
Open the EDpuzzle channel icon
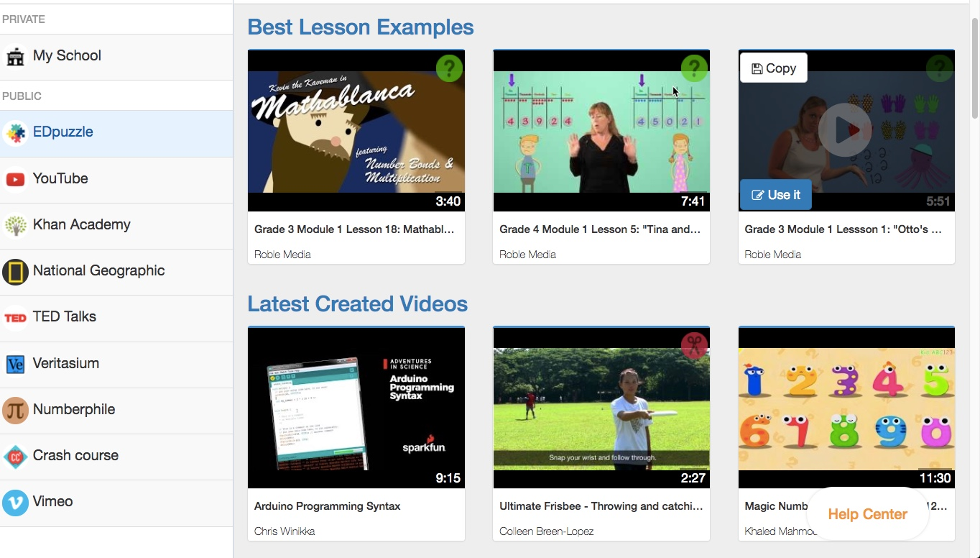pyautogui.click(x=16, y=134)
